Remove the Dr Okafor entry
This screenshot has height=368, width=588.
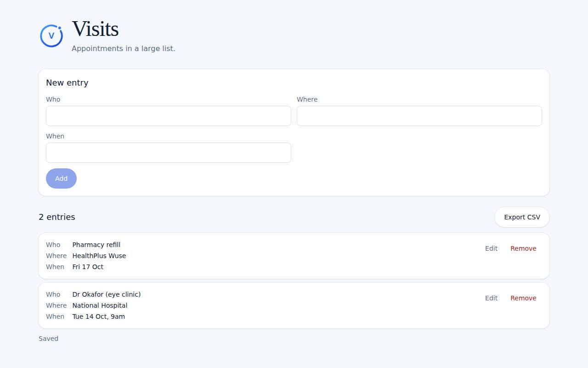point(523,298)
